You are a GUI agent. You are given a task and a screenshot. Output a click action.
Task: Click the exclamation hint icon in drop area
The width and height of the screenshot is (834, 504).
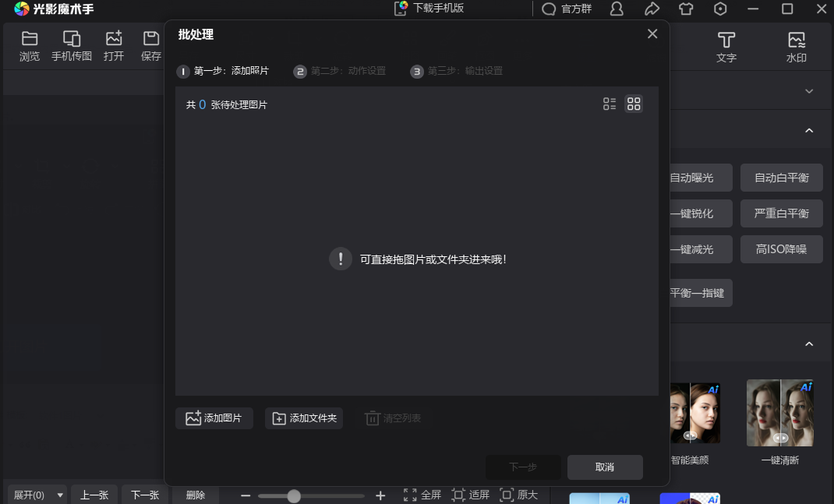(341, 259)
